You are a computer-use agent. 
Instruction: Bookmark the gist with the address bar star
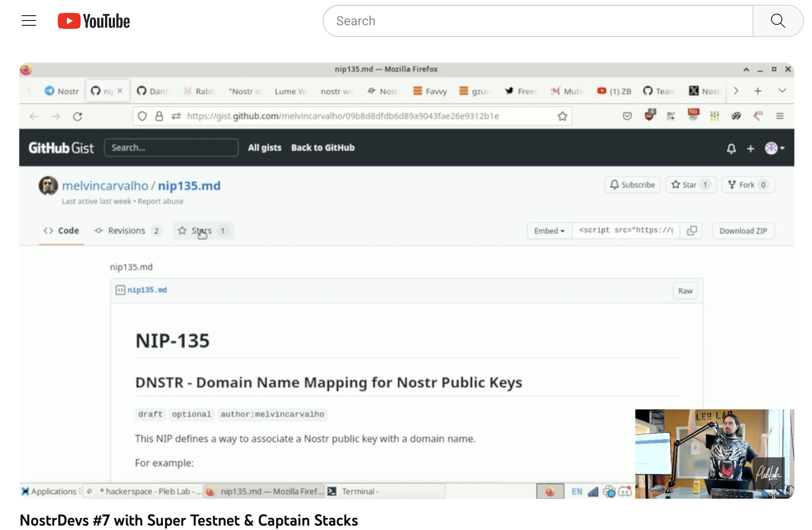tap(562, 116)
